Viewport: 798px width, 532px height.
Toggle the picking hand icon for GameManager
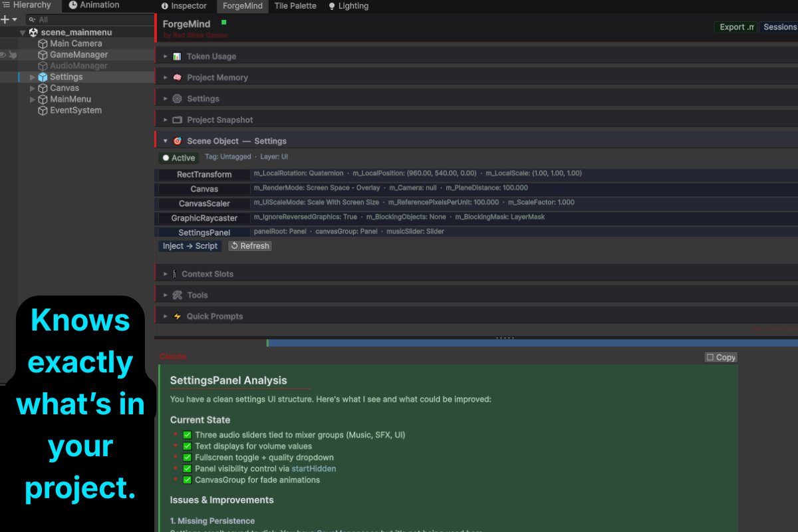[x=13, y=55]
